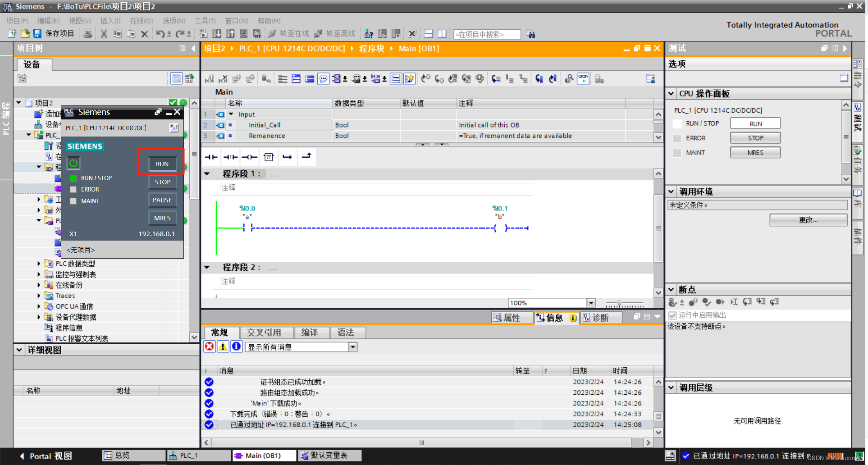Image resolution: width=868 pixels, height=465 pixels.
Task: Click the project search input field
Action: click(487, 34)
